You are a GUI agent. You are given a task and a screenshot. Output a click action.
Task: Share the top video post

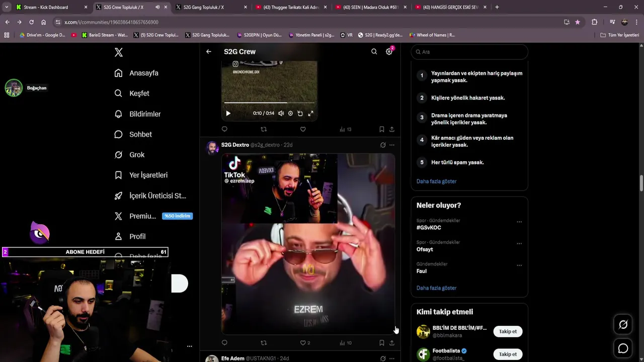click(x=392, y=129)
